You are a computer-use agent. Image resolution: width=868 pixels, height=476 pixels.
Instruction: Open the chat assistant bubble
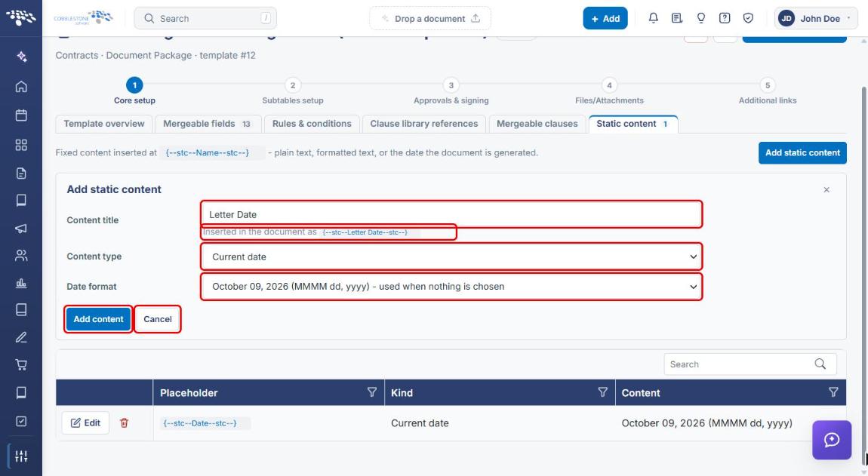[832, 440]
